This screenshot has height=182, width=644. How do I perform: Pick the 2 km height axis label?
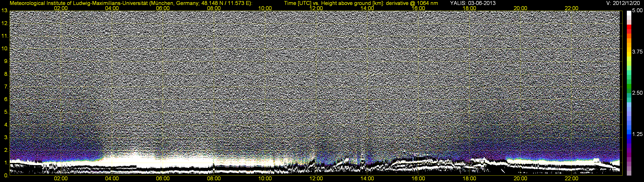pyautogui.click(x=6, y=150)
